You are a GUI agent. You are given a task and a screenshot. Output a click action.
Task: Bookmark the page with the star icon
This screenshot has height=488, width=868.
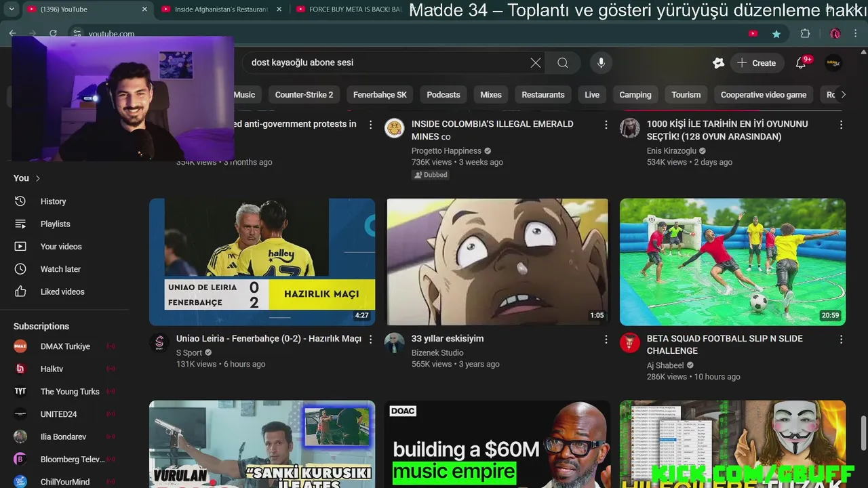776,34
